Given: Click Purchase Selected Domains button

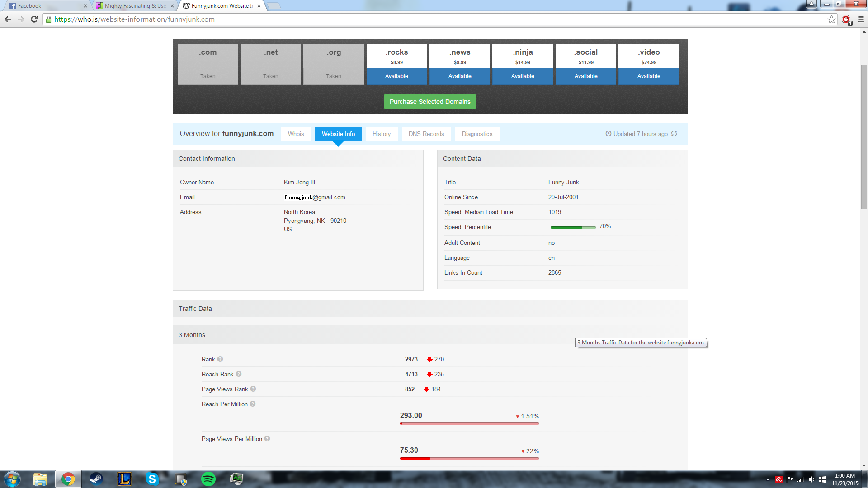Looking at the screenshot, I should [430, 102].
